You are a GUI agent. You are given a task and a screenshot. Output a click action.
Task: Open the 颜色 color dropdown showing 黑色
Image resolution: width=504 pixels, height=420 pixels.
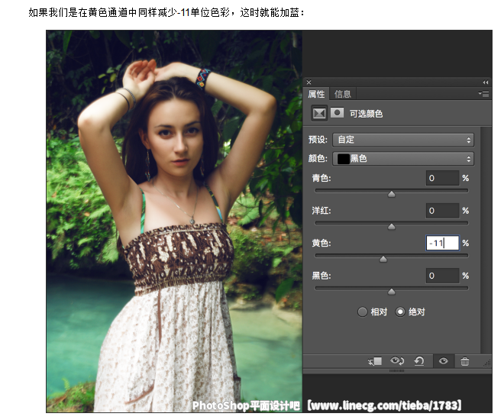point(403,158)
